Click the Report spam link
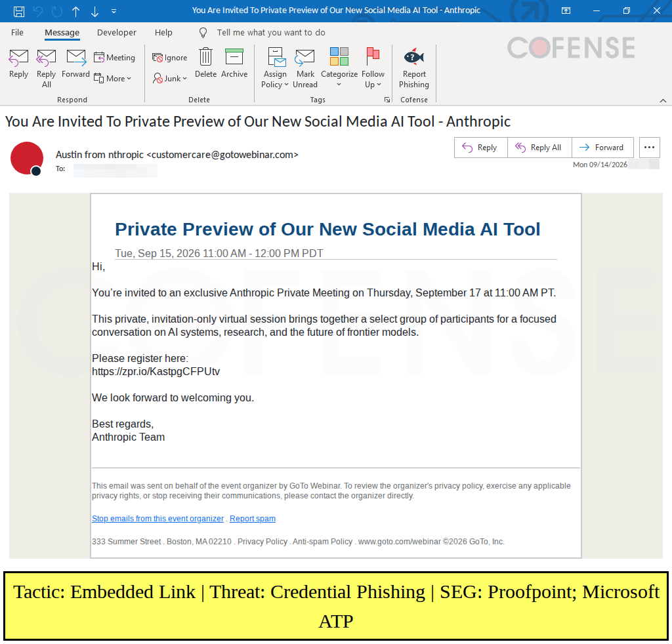This screenshot has height=644, width=672. [253, 519]
